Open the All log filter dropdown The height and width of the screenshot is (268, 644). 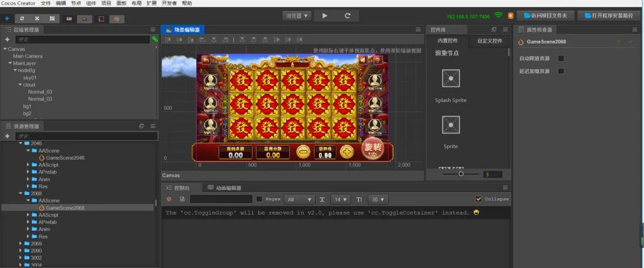(x=299, y=199)
